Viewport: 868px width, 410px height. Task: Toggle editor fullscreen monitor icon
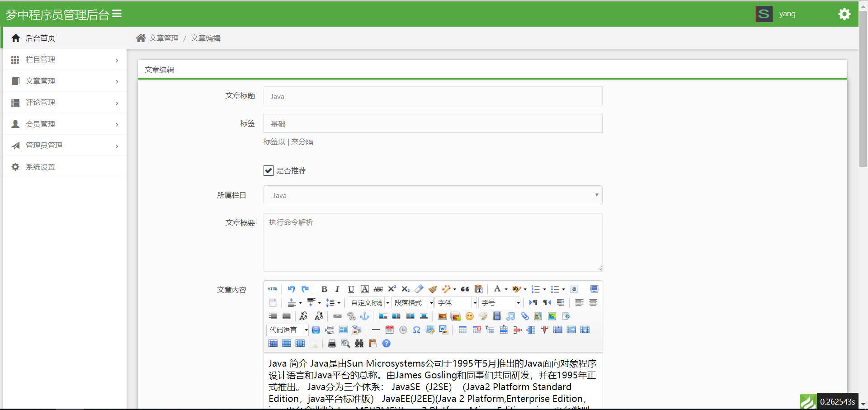[594, 289]
